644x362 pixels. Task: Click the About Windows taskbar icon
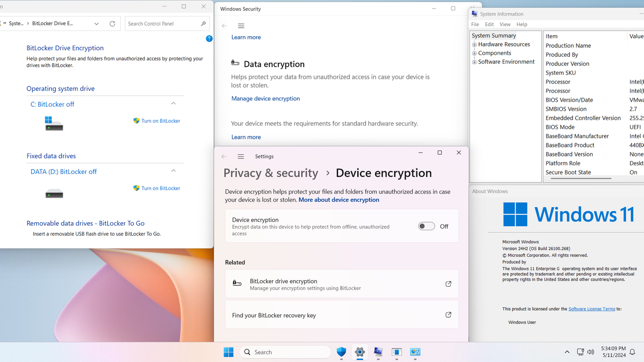(396, 352)
